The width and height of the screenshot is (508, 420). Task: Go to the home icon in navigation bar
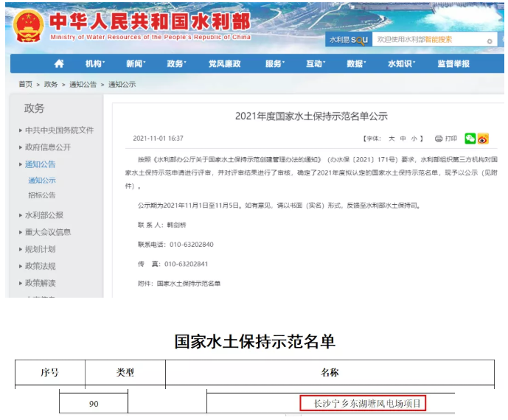[59, 63]
